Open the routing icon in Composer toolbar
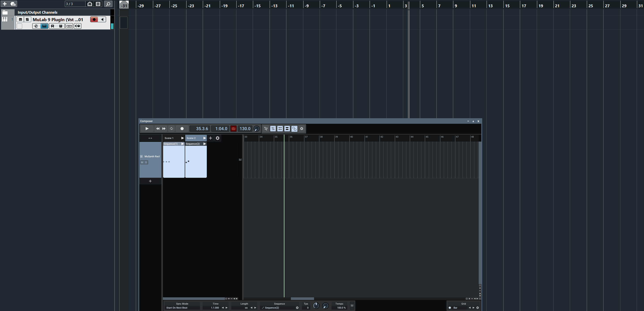This screenshot has width=644, height=311. [x=266, y=129]
